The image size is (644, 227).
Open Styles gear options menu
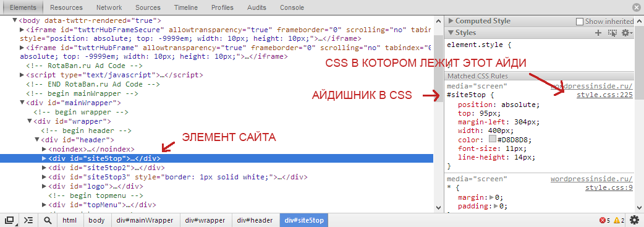tap(627, 33)
